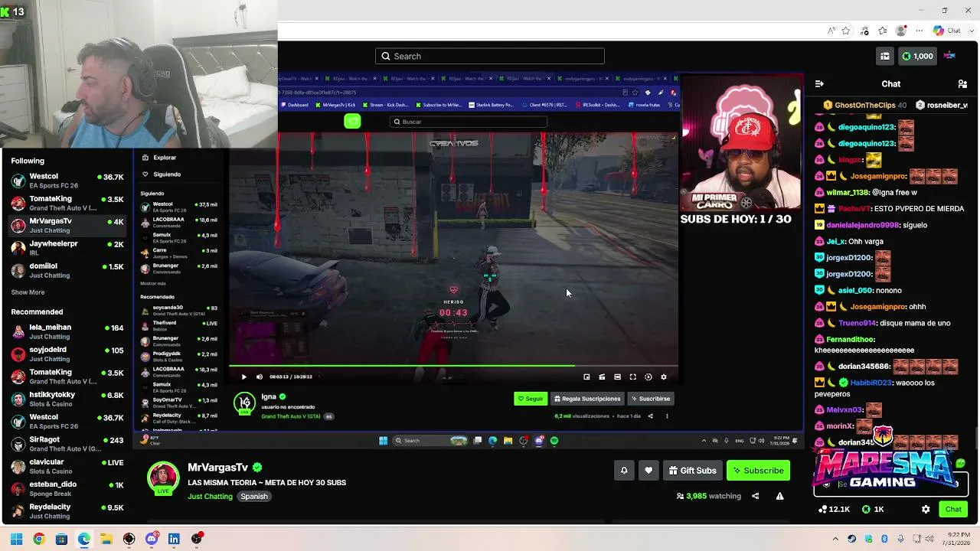Viewport: 980px width, 551px height.
Task: Open Edge settings and more menu
Action: tap(920, 31)
